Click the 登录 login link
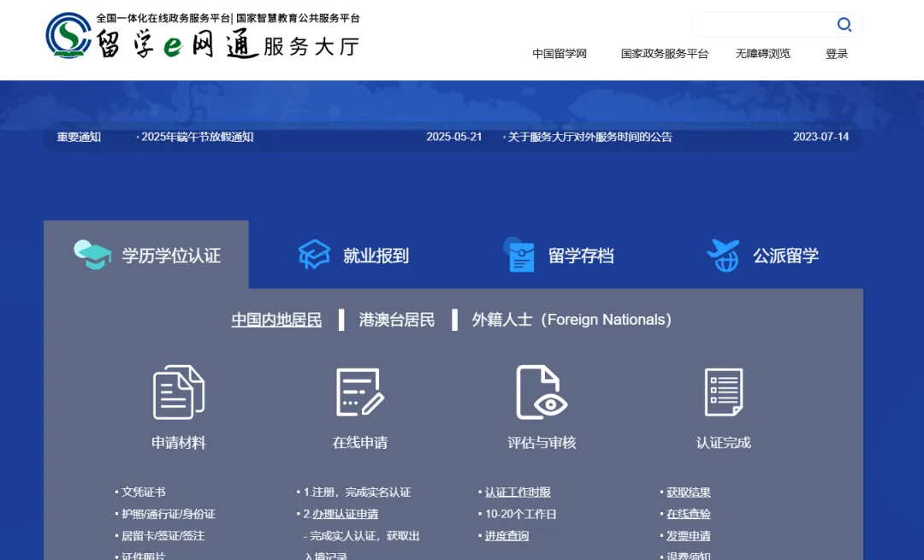This screenshot has height=560, width=924. coord(836,54)
